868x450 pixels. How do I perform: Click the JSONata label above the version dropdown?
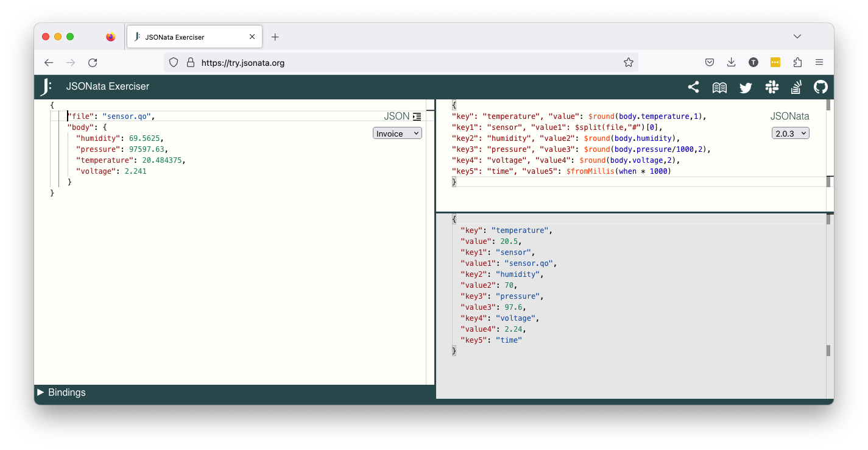(x=790, y=116)
